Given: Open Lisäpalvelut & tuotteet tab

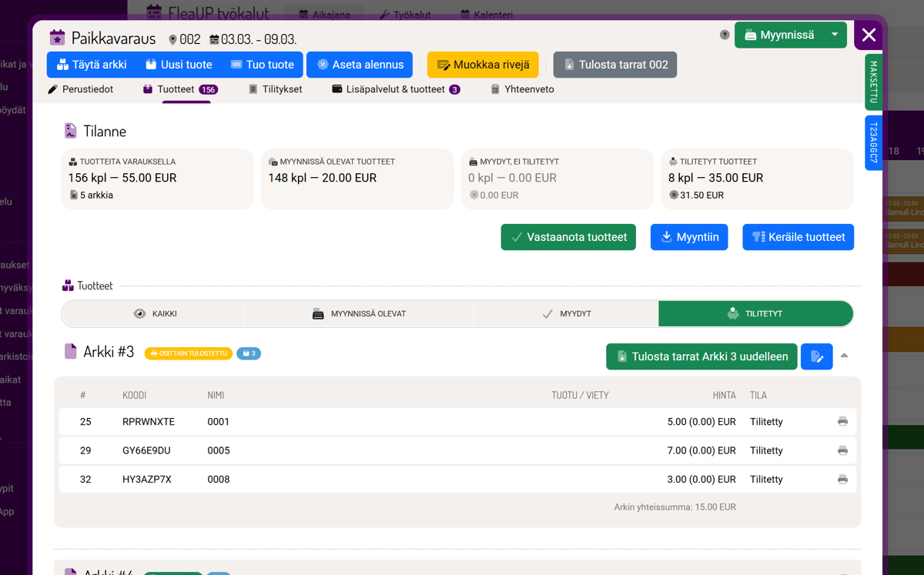Looking at the screenshot, I should click(x=395, y=89).
